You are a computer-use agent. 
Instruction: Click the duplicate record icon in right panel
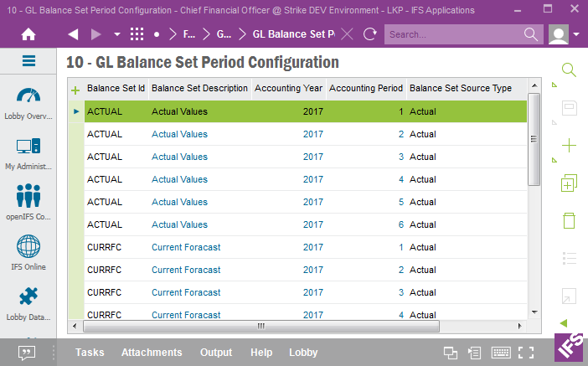point(569,183)
